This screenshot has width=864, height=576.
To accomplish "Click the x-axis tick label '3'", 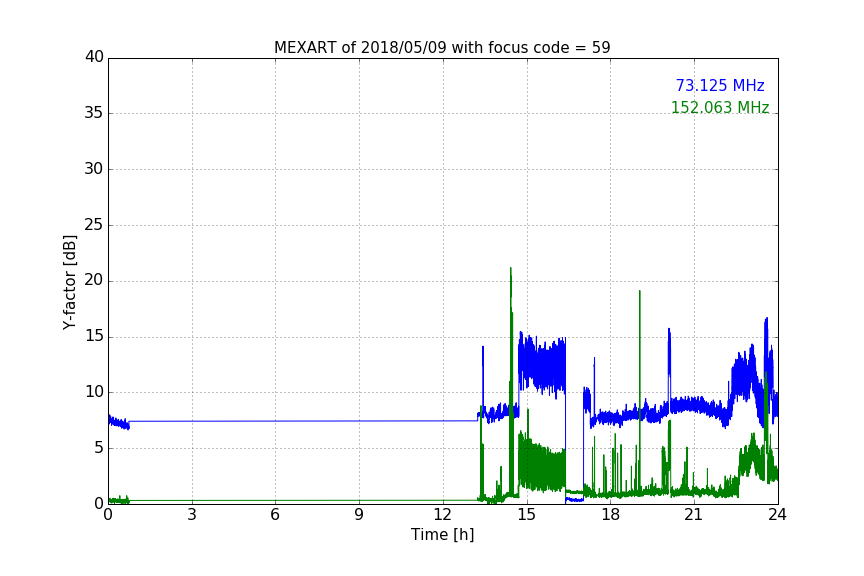I will click(x=192, y=515).
